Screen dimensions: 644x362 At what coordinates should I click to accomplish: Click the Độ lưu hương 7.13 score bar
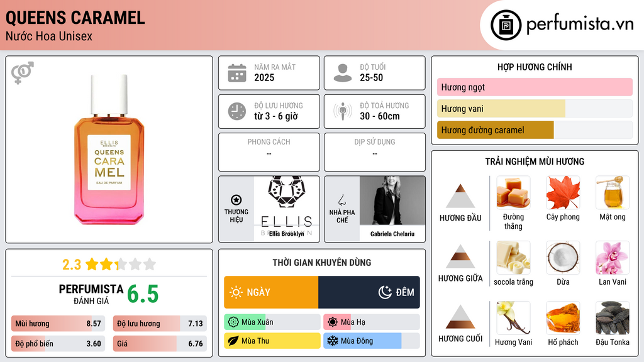pyautogui.click(x=160, y=324)
